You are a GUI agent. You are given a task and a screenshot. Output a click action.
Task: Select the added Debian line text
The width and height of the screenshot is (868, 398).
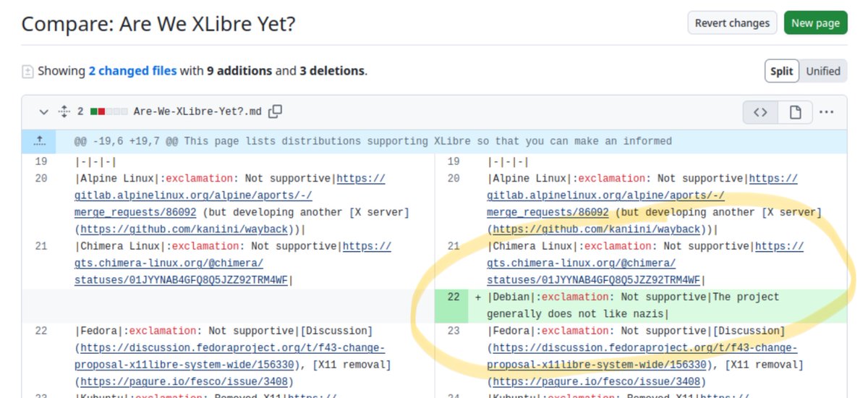(x=633, y=305)
